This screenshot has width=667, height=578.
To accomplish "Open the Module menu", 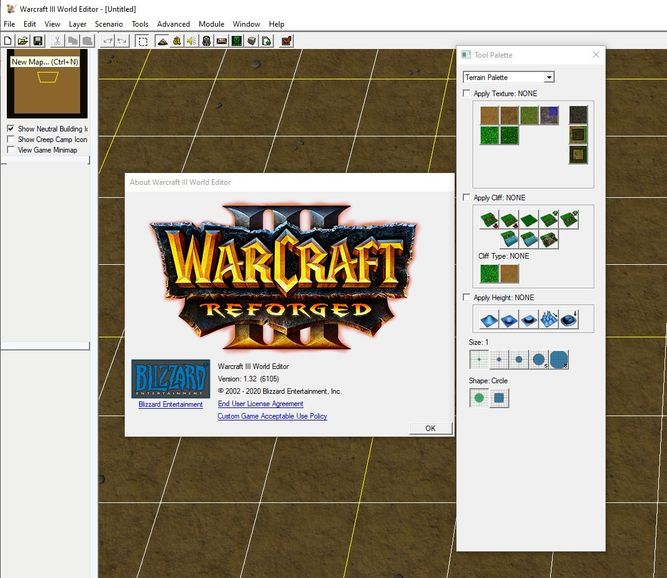I will [211, 24].
